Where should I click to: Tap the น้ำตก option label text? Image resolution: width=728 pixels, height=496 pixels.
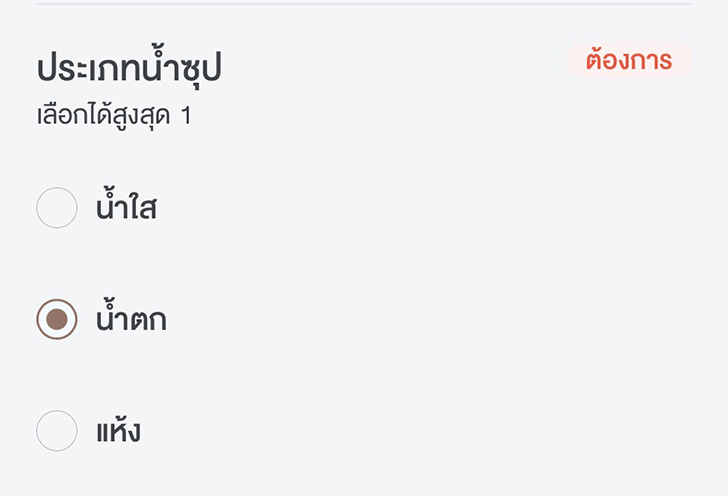click(x=131, y=320)
